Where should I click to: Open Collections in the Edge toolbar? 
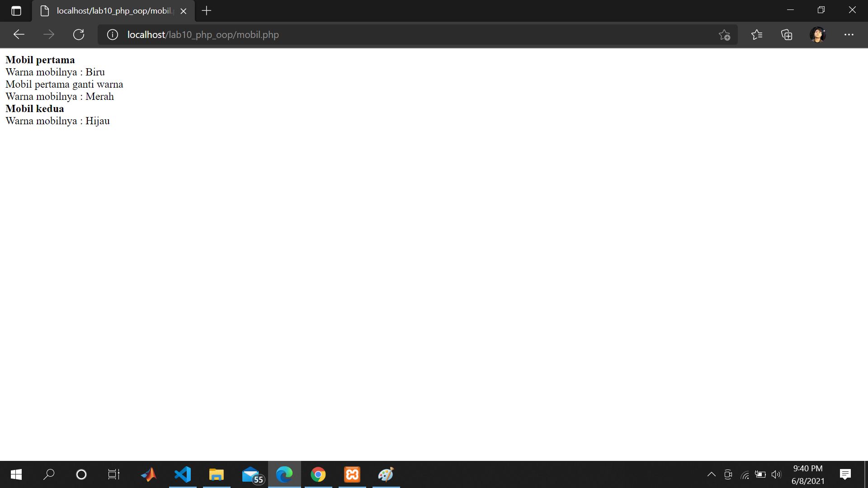click(787, 34)
